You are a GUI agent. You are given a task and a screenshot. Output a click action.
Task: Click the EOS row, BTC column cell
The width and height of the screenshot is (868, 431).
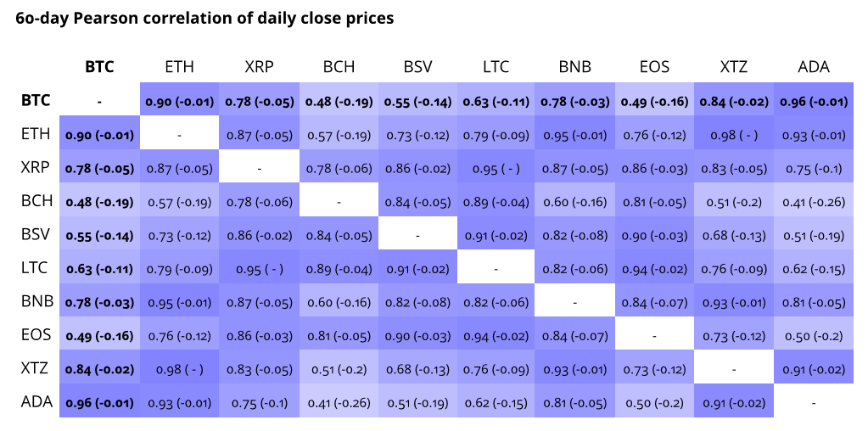tap(99, 336)
